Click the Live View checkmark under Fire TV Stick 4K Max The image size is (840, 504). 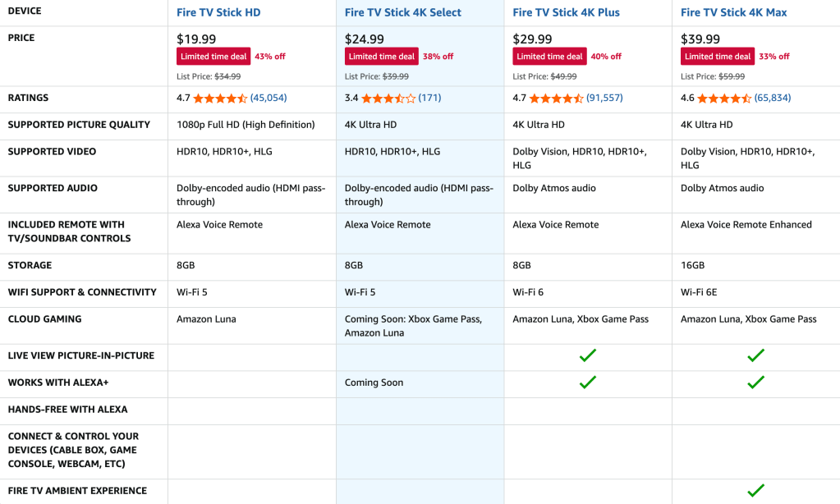(x=755, y=356)
